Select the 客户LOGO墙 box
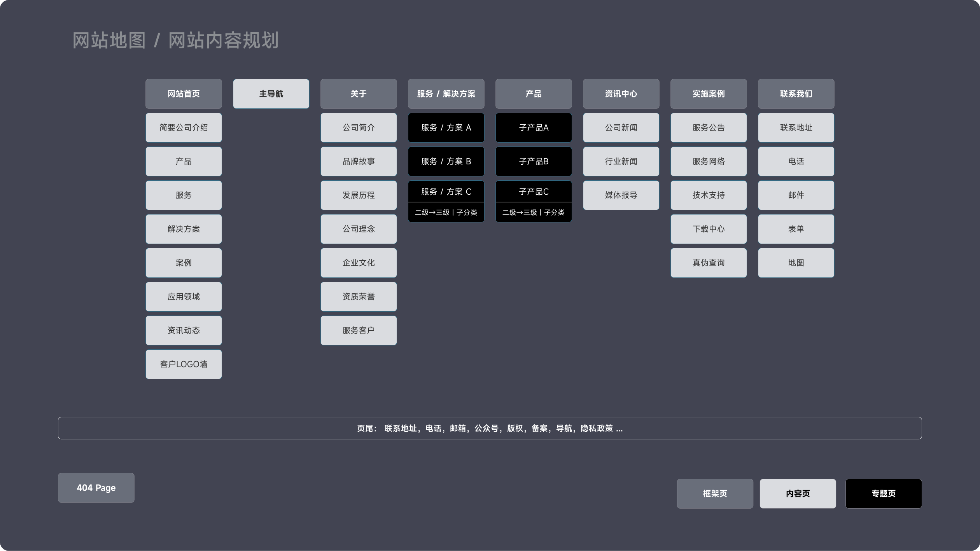Screen dimensions: 980x551 point(184,364)
